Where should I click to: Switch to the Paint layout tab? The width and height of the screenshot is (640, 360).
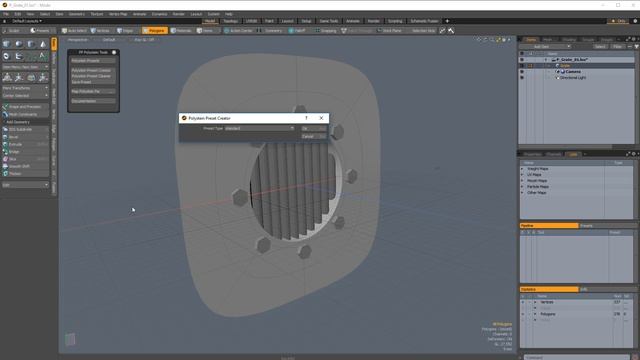pos(269,21)
